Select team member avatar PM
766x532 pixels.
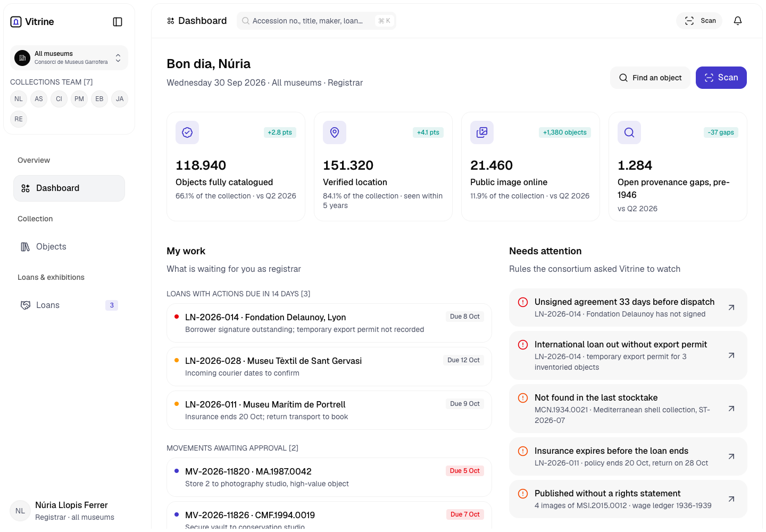79,99
